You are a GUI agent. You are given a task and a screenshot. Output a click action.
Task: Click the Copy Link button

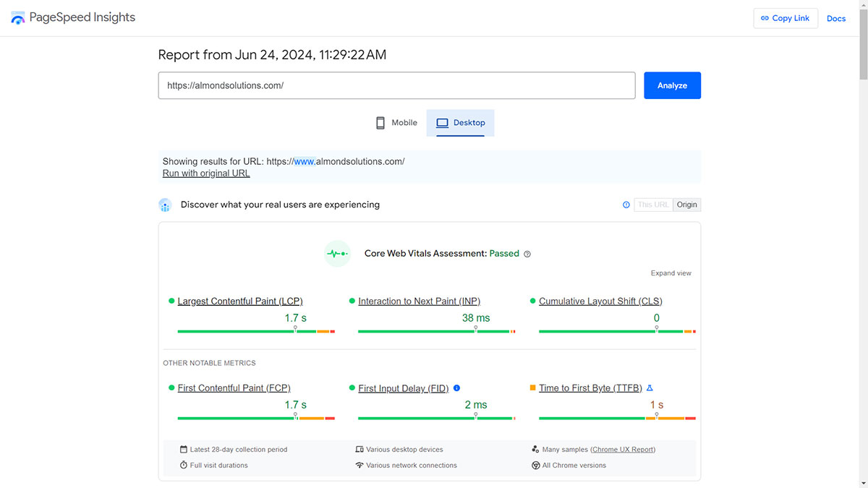[x=786, y=18]
